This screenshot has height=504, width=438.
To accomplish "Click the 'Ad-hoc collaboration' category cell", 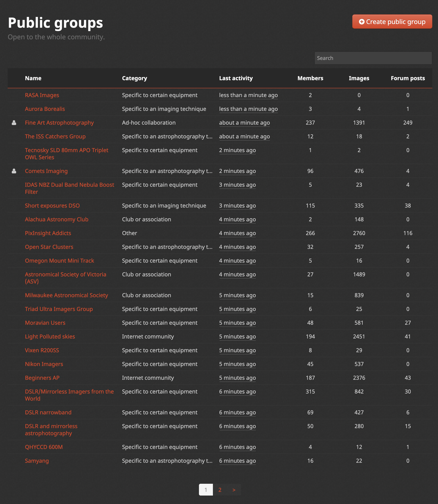I will (x=149, y=123).
